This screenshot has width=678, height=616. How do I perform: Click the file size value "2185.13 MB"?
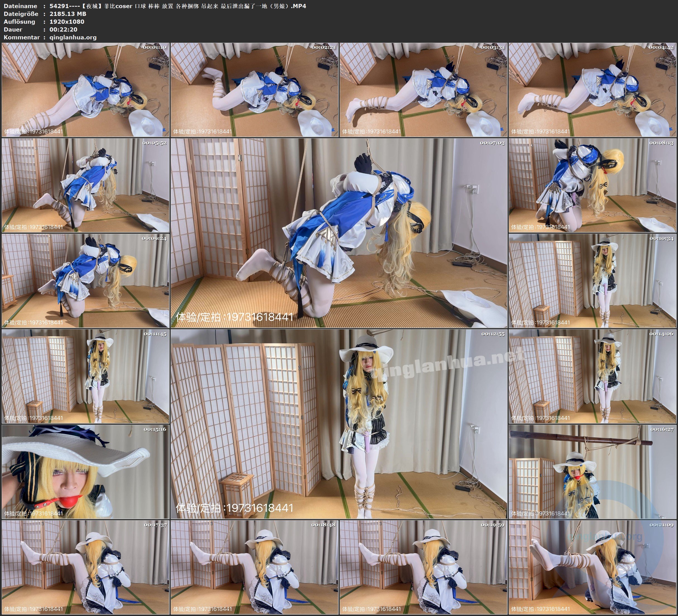coord(68,14)
